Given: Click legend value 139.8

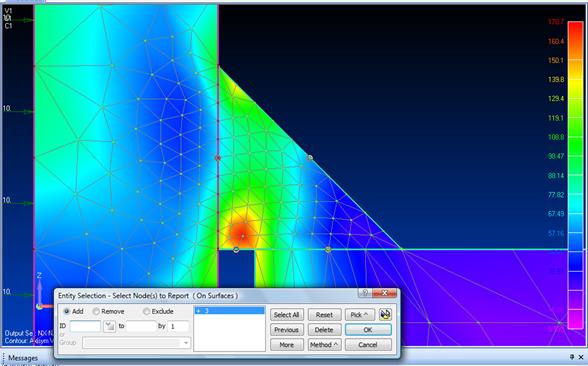Looking at the screenshot, I should [x=556, y=79].
